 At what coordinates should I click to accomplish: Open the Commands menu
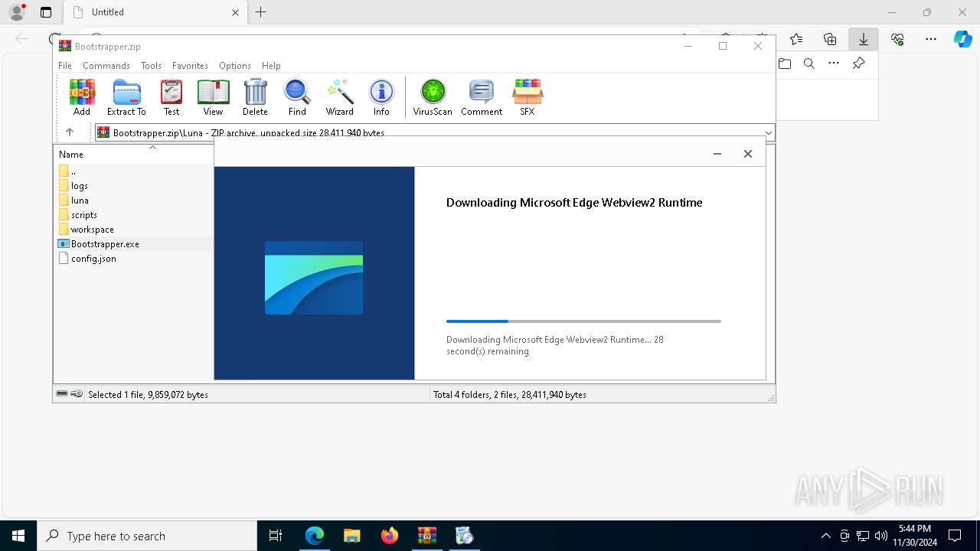click(x=106, y=66)
